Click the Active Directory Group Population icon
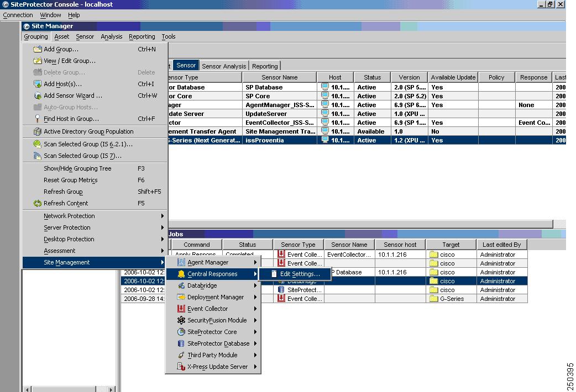Viewport: 576px width, 392px height. (38, 131)
